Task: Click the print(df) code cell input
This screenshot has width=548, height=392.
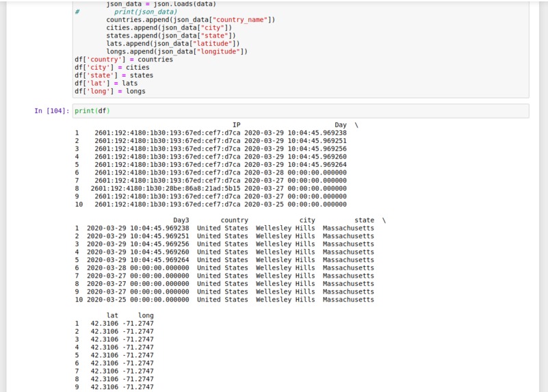Action: click(300, 111)
